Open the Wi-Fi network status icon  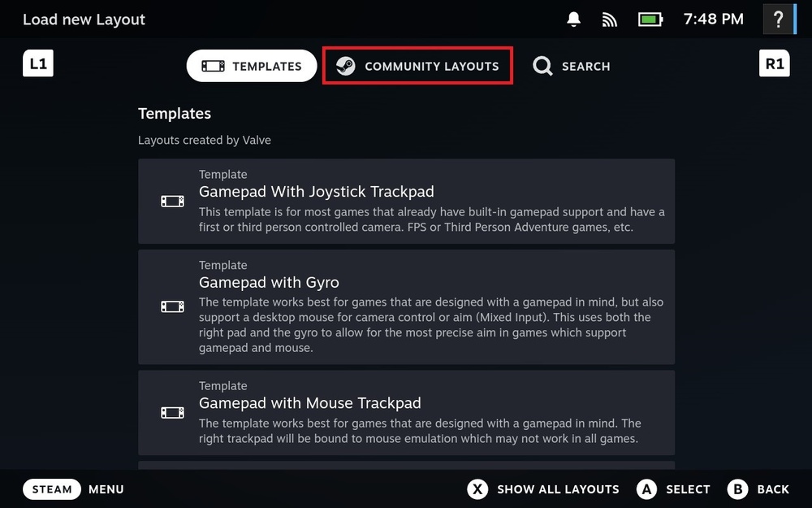click(x=610, y=19)
